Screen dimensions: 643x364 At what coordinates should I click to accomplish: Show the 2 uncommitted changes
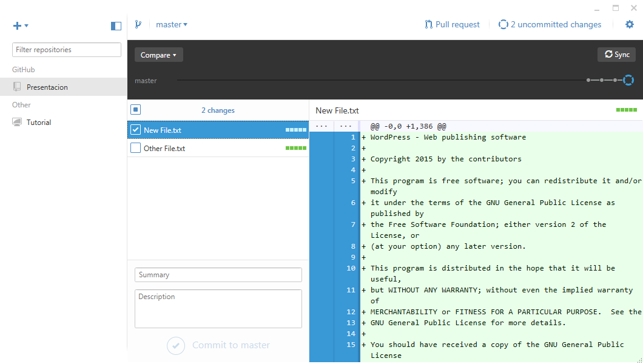(x=550, y=25)
